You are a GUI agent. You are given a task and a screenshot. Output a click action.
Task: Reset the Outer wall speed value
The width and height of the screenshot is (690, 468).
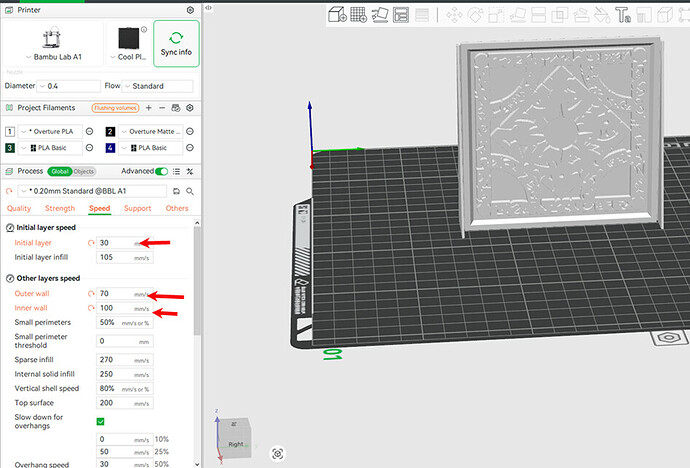tap(91, 293)
